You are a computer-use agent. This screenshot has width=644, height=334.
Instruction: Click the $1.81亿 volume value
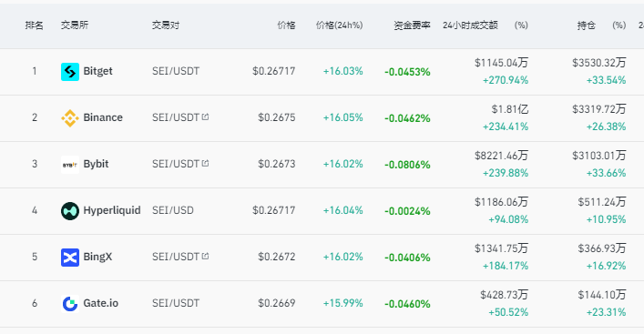click(x=510, y=109)
